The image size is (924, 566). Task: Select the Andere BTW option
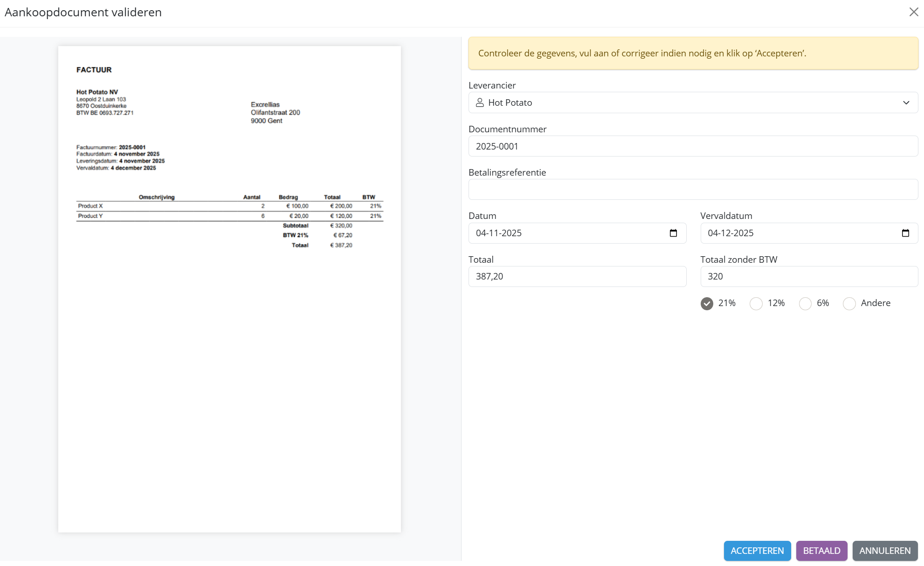(849, 304)
